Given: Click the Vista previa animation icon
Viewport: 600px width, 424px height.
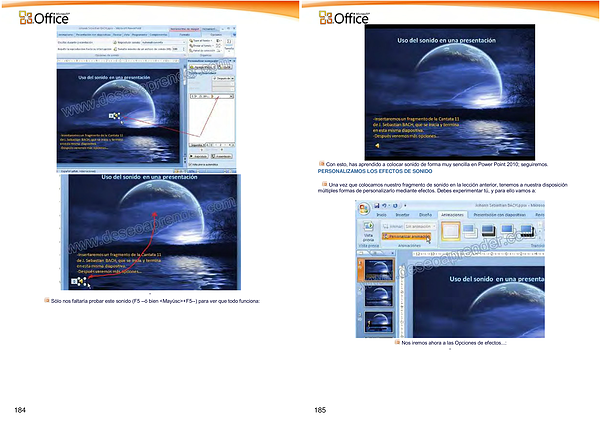Looking at the screenshot, I should 366,232.
